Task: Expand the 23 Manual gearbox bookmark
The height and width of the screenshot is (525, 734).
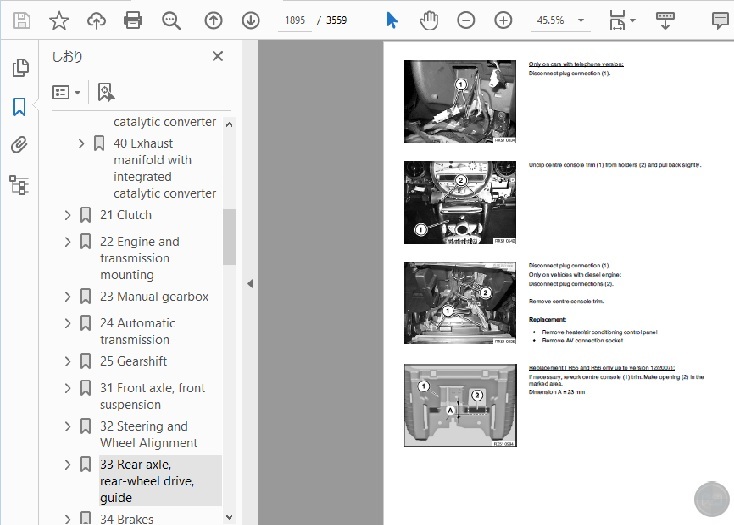Action: click(x=67, y=297)
